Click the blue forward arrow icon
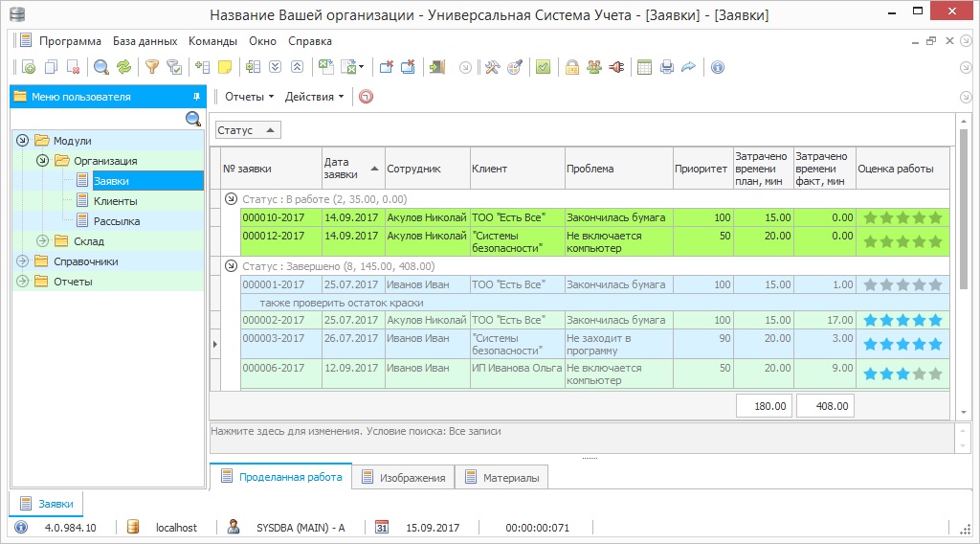The image size is (980, 544). (689, 68)
